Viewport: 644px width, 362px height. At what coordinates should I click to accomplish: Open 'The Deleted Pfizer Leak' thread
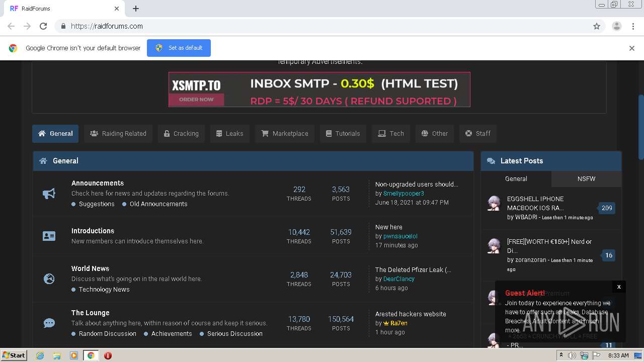point(413,270)
